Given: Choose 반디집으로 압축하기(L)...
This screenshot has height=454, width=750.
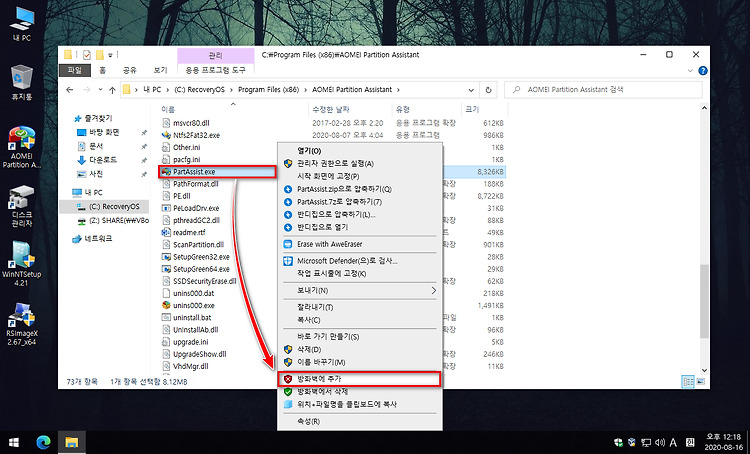Looking at the screenshot, I should 360,214.
